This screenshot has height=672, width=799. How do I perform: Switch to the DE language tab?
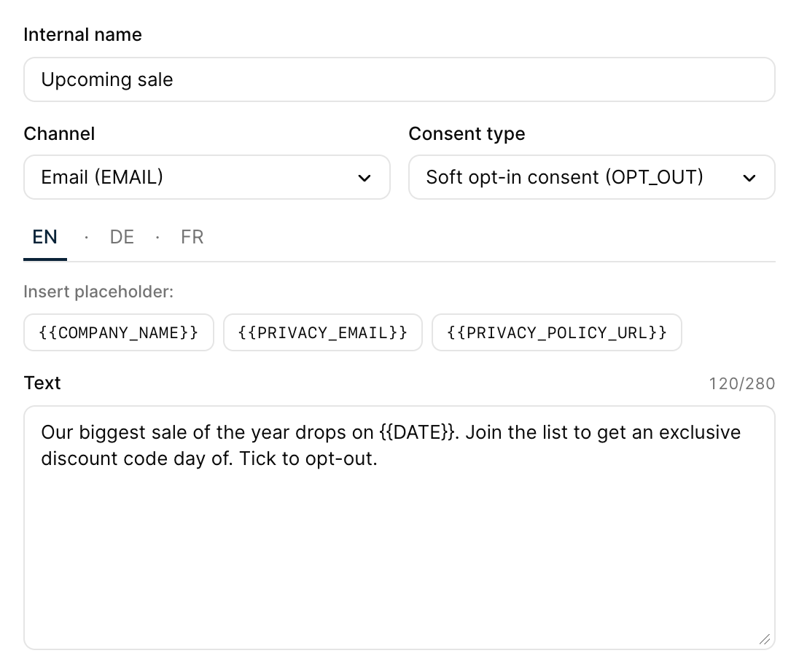coord(122,238)
